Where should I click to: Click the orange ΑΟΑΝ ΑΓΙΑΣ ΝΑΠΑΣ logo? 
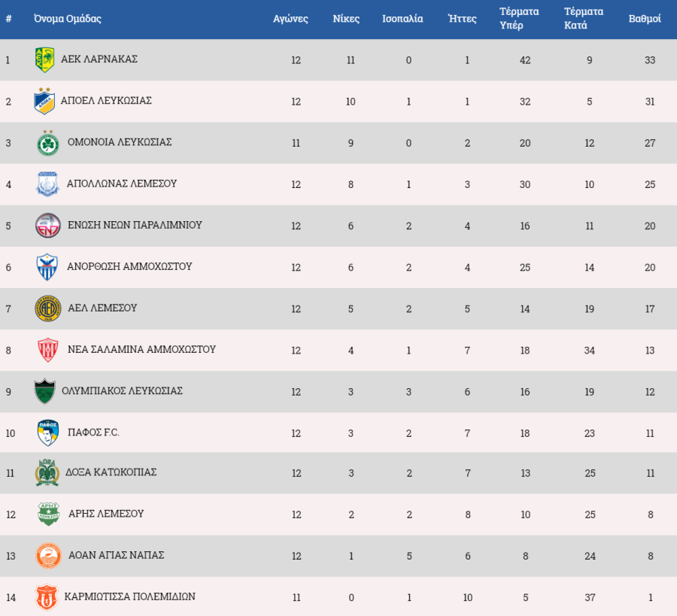pos(48,556)
